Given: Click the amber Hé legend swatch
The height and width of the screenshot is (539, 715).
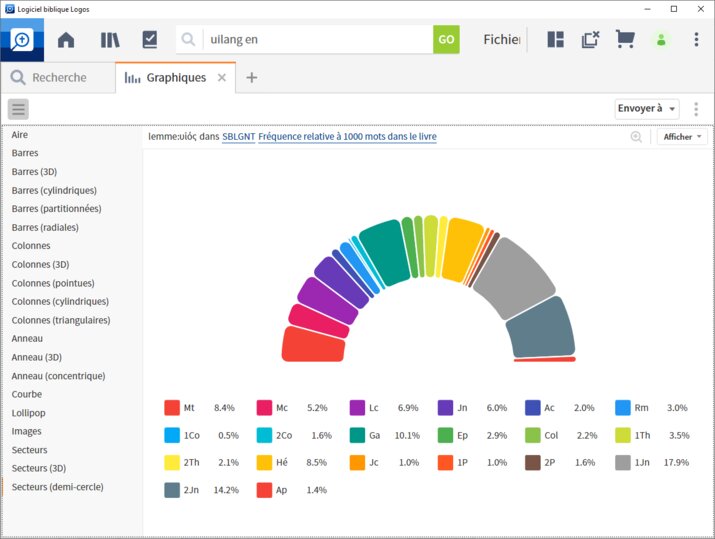Looking at the screenshot, I should 264,462.
